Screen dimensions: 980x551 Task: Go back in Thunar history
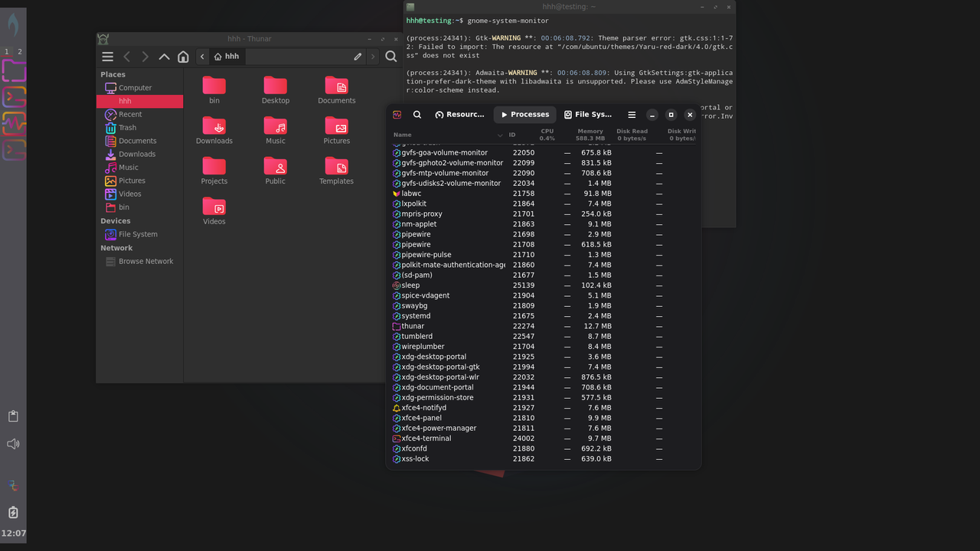click(127, 57)
